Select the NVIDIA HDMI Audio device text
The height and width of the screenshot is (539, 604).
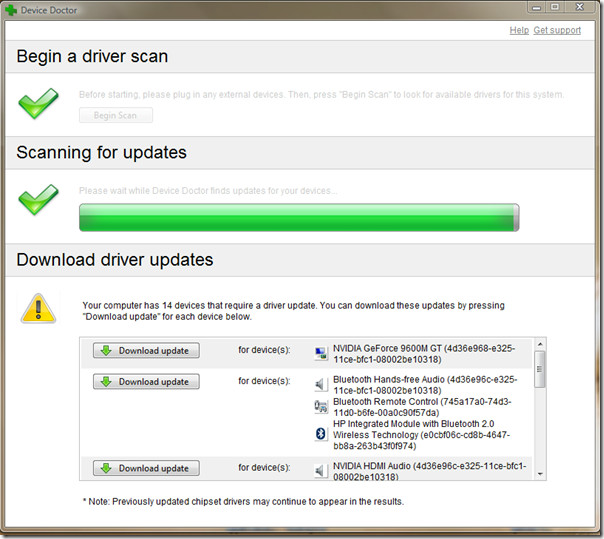[430, 471]
